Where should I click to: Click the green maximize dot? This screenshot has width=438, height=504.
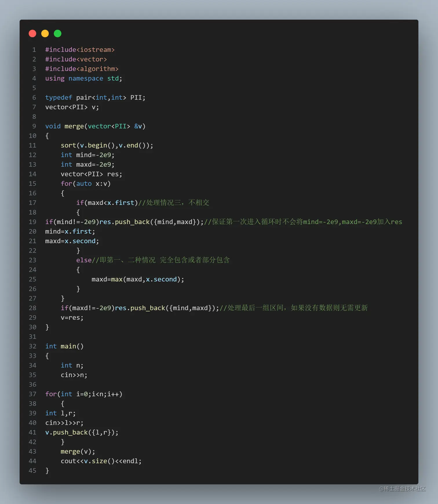pos(58,34)
